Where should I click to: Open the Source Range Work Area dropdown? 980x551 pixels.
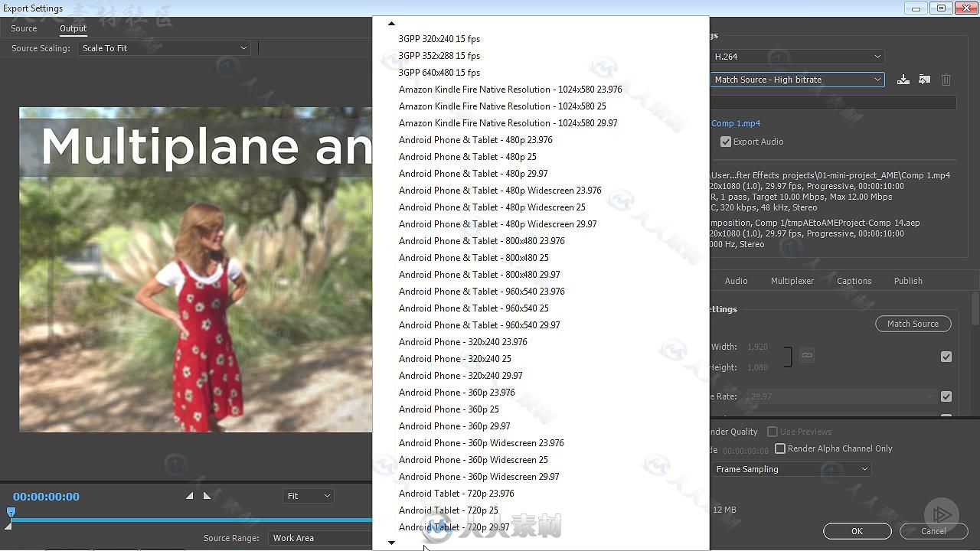coord(320,538)
